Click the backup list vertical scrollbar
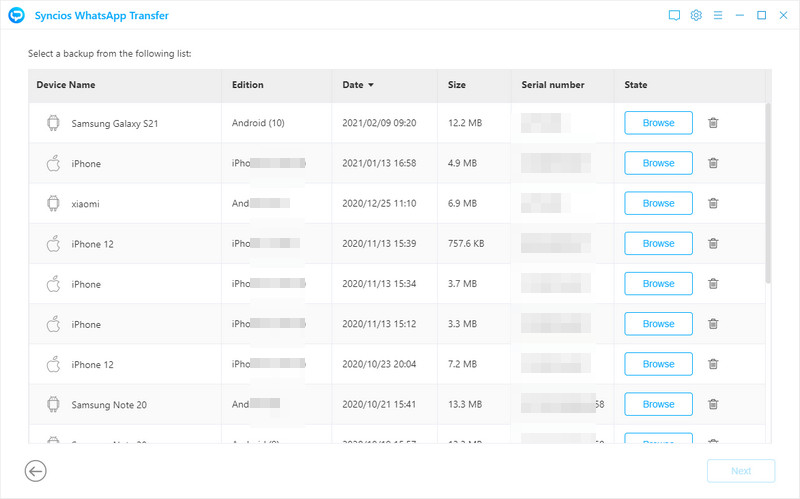Viewport: 800px width, 499px height. point(768,194)
